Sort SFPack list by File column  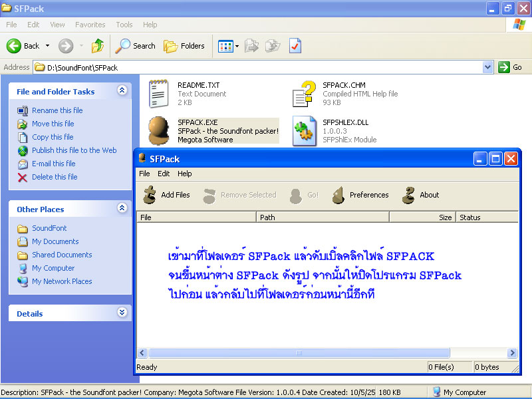[x=196, y=217]
